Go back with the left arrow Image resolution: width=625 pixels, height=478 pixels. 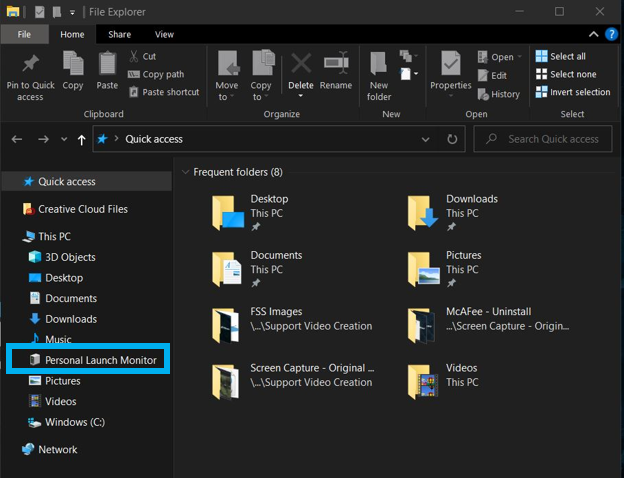(17, 139)
